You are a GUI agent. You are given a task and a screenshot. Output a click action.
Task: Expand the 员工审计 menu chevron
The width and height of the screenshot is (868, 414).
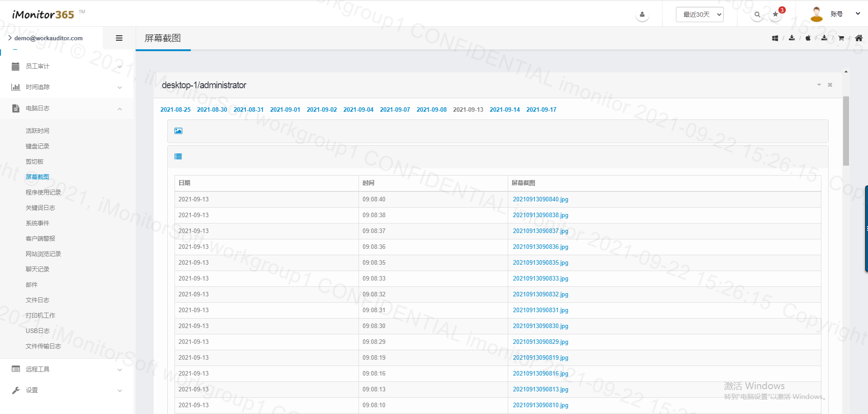tap(120, 67)
